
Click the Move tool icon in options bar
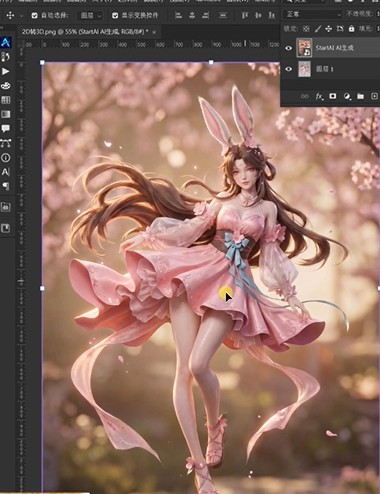[x=10, y=15]
